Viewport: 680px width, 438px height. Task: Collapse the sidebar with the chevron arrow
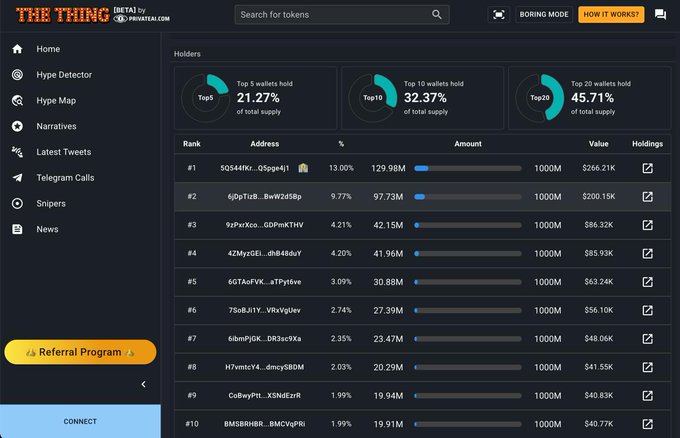[x=143, y=384]
